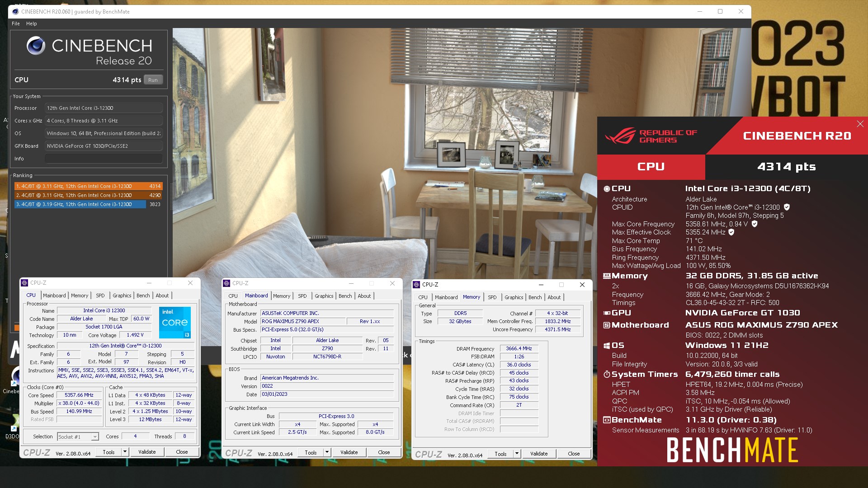The width and height of the screenshot is (868, 488).
Task: Click the Cinebench logo icon
Action: [x=36, y=45]
